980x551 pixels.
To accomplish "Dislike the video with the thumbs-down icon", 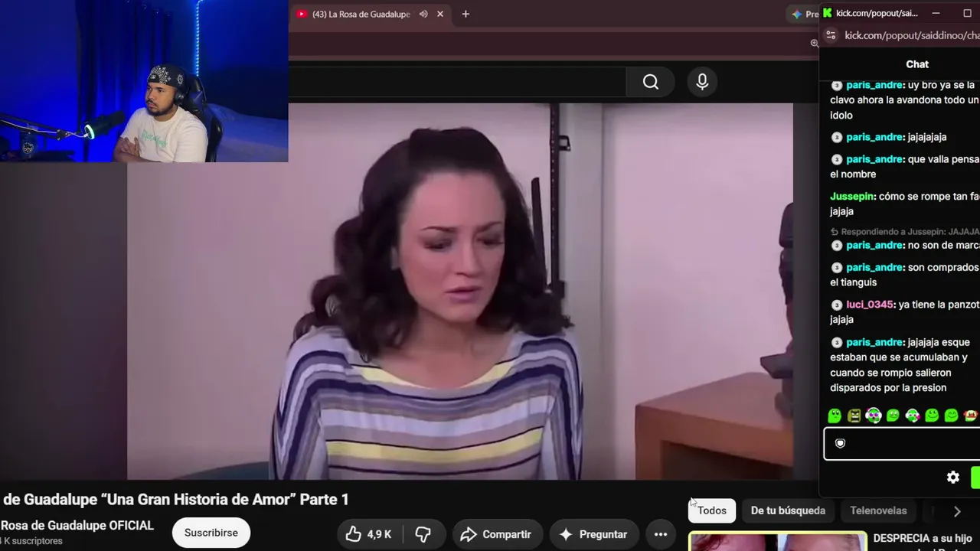I will 423,534.
